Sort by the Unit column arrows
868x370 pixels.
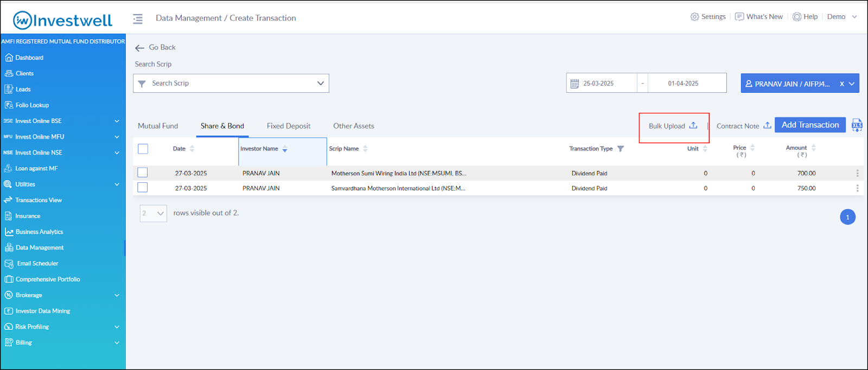click(705, 149)
